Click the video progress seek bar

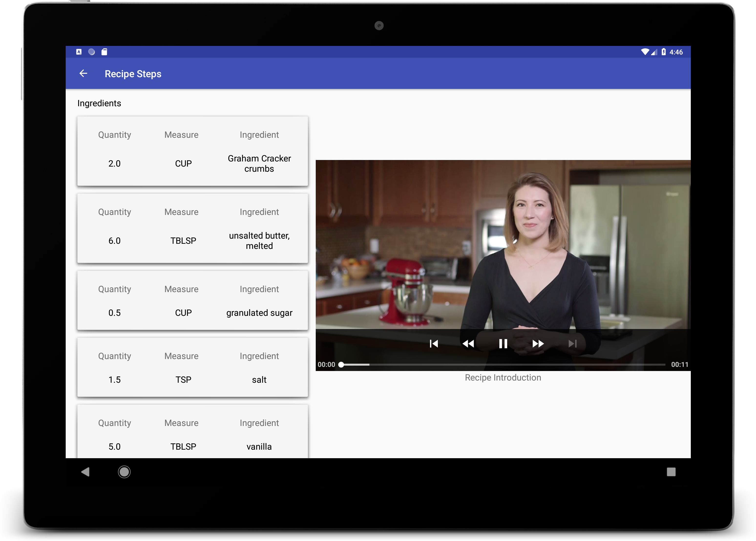(x=503, y=364)
